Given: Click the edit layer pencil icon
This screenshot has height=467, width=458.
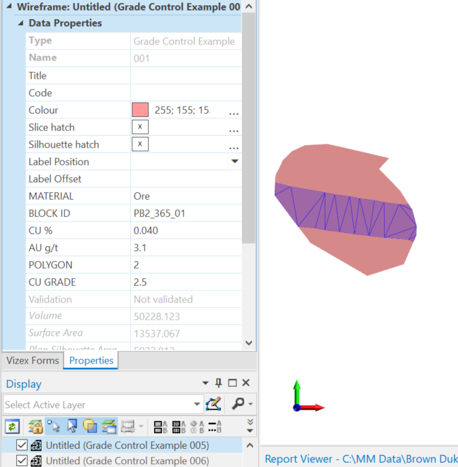Looking at the screenshot, I should [x=213, y=404].
